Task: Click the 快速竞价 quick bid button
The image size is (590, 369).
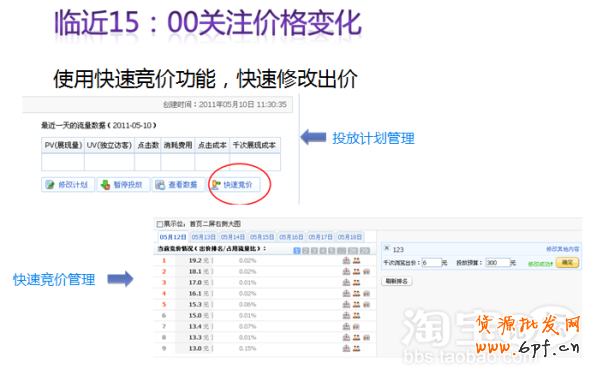Action: point(234,185)
